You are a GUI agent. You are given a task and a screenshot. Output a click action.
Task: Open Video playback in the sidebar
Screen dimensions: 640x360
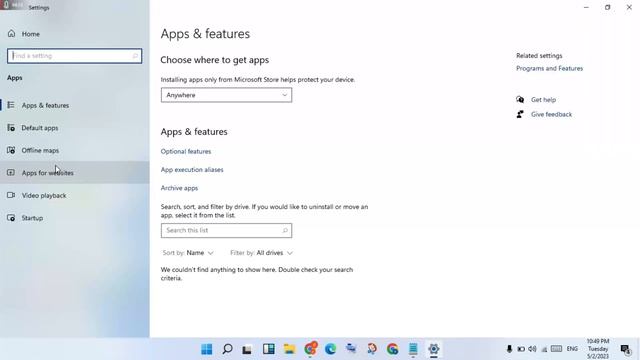coord(75,196)
